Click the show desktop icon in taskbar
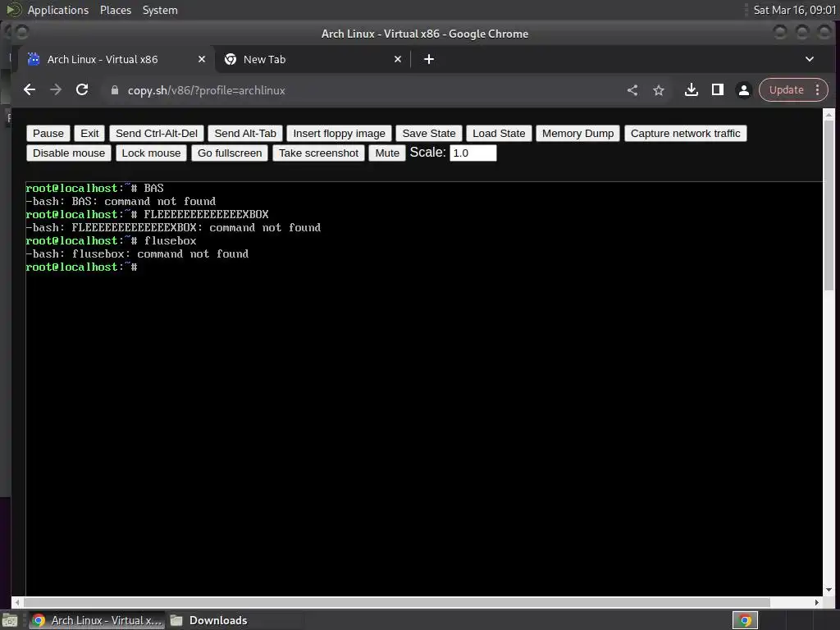The width and height of the screenshot is (840, 630). coord(10,620)
